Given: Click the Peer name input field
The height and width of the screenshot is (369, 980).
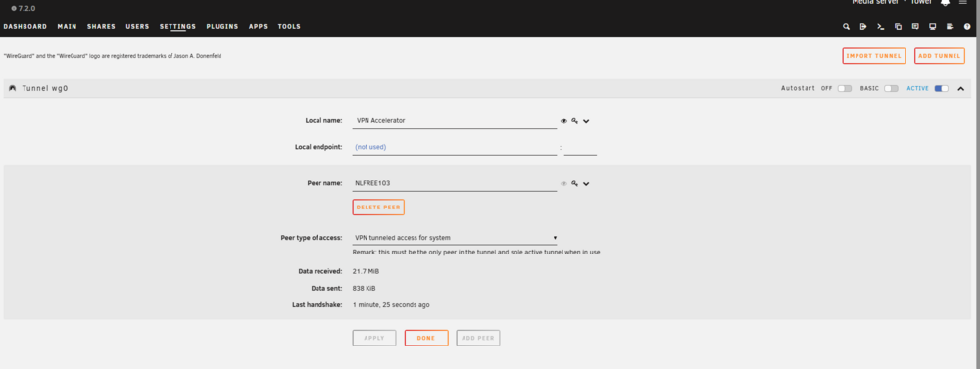Looking at the screenshot, I should click(455, 184).
